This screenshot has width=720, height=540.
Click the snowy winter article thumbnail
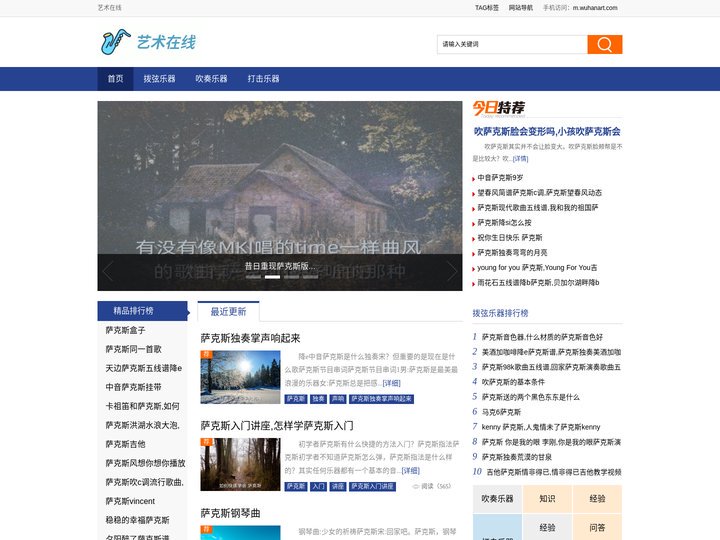[240, 377]
